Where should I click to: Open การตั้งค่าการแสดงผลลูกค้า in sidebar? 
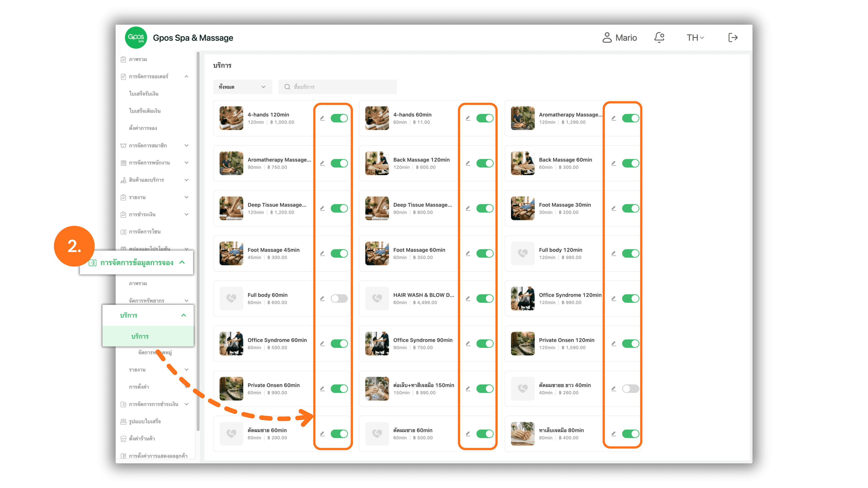tap(154, 456)
